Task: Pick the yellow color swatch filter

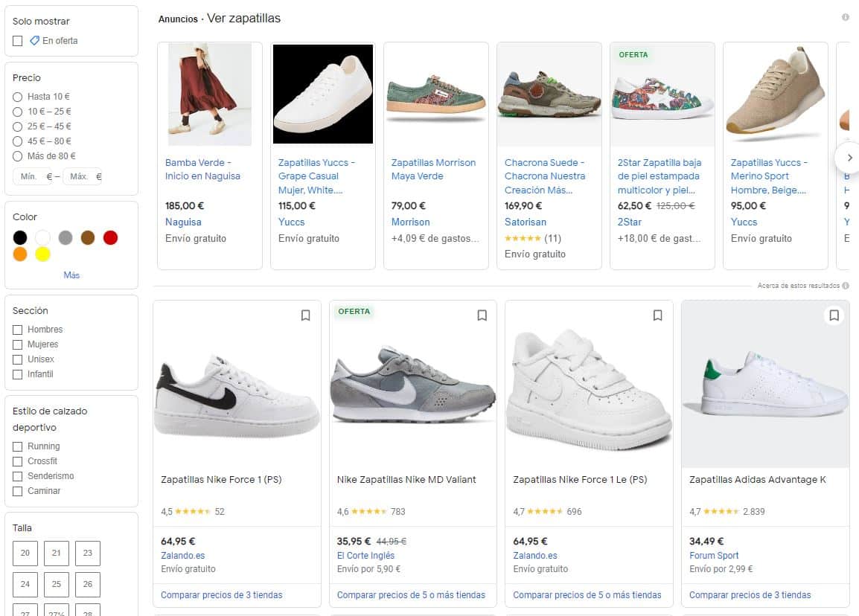Action: [x=42, y=254]
